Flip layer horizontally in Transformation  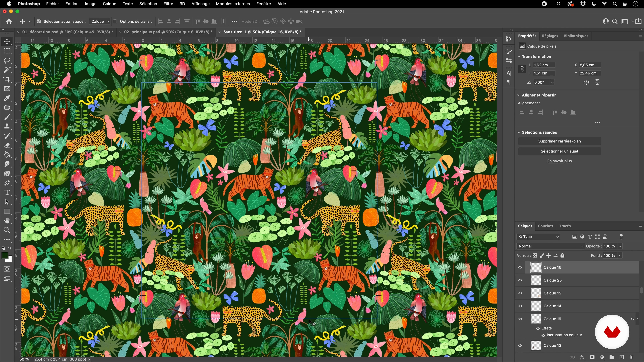586,82
